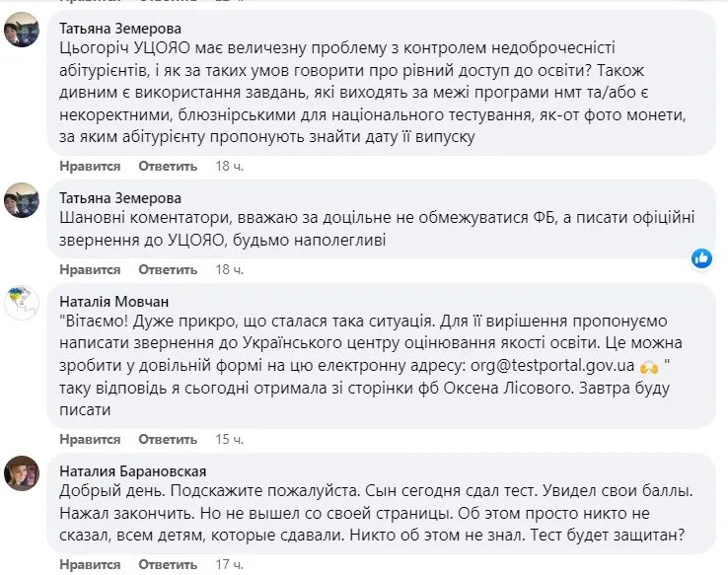
Task: Open "18 ч." timestamp under "Шановні коментатори" comment
Action: (x=229, y=269)
